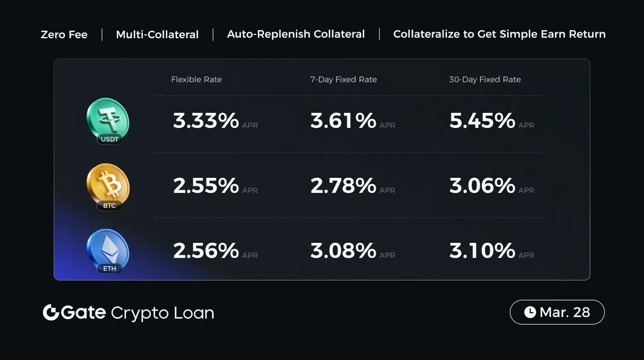Click Collateralize to Get Simple Earn Return
This screenshot has height=360, width=644.
[x=499, y=34]
